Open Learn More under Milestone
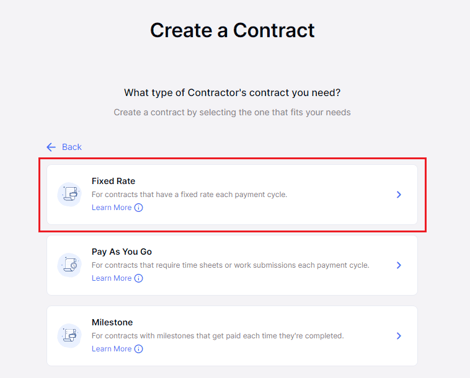470x378 pixels. coord(112,349)
